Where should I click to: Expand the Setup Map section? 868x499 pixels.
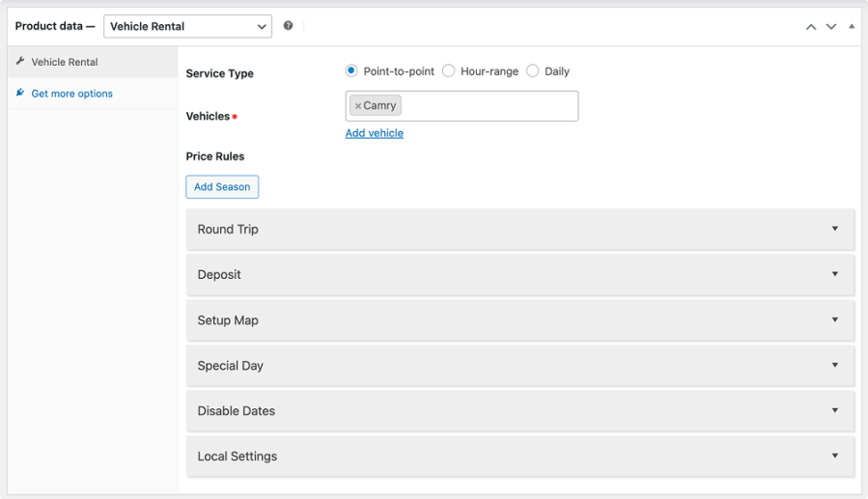click(x=519, y=320)
